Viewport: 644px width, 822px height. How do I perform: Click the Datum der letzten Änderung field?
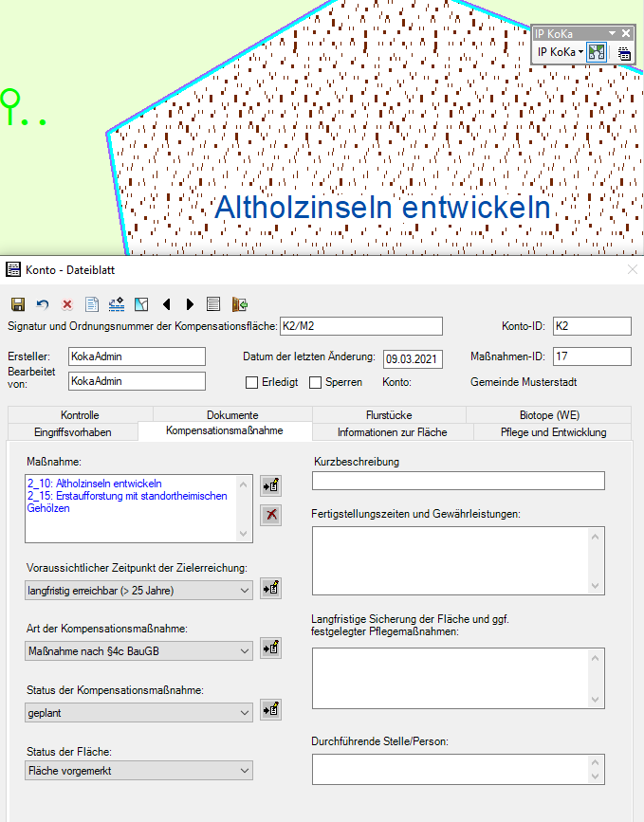click(413, 359)
